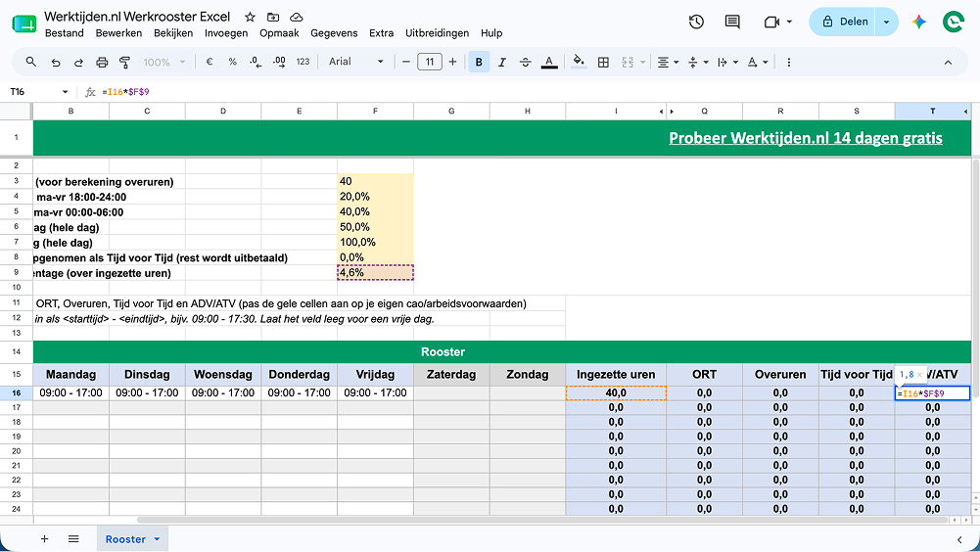This screenshot has height=552, width=980.
Task: Open version history
Action: click(696, 22)
